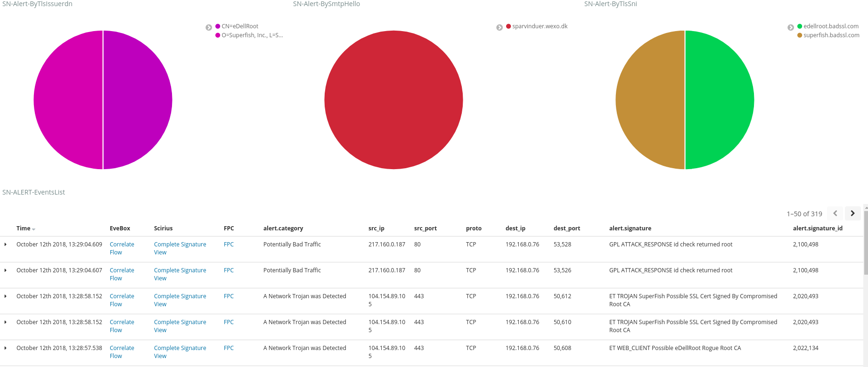Screen dimensions: 868x367
Task: Click the tan half of the TlsSni pie
Action: (x=650, y=100)
